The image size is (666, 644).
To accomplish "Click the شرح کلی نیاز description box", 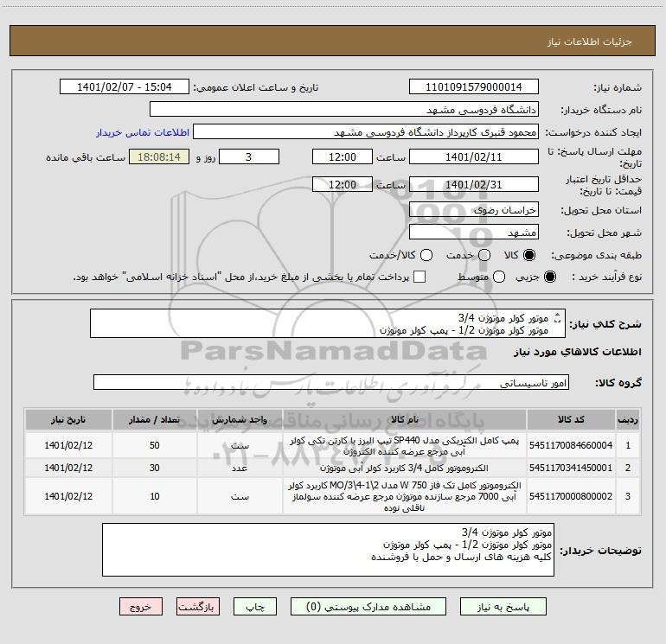I will (x=328, y=323).
